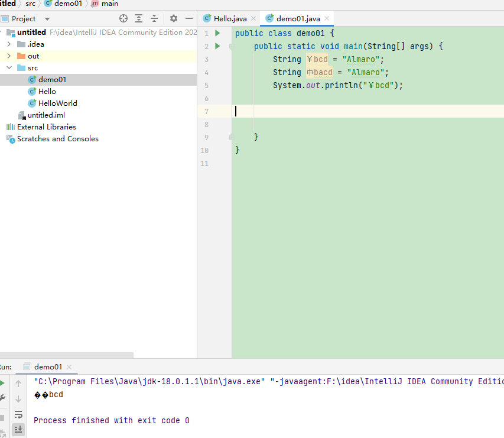Switch to Hello.java editor tab

226,19
